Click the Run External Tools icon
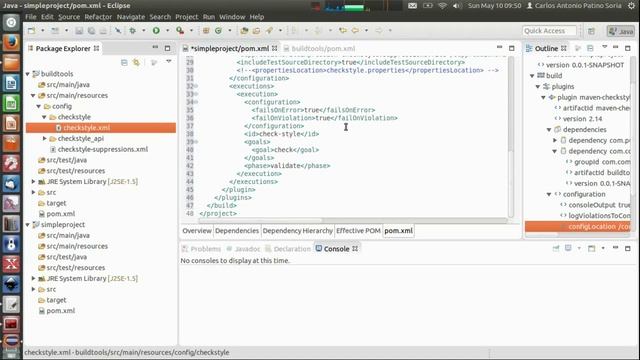 pyautogui.click(x=180, y=31)
